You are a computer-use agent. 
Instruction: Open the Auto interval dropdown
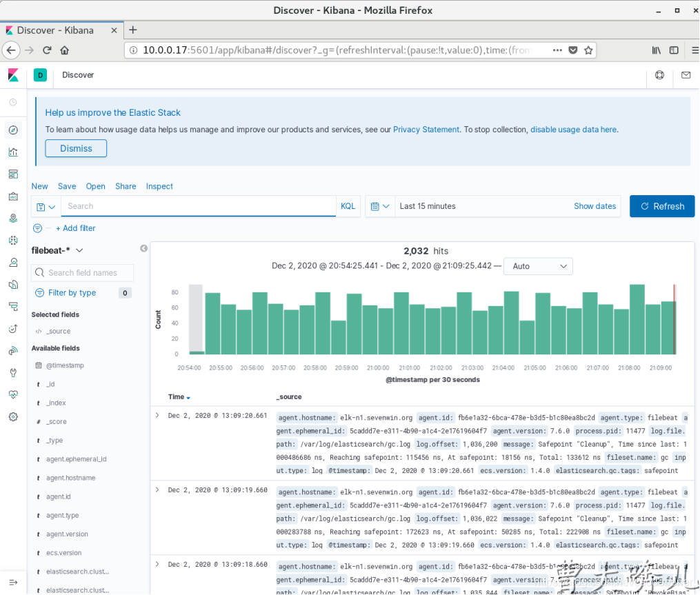tap(538, 266)
